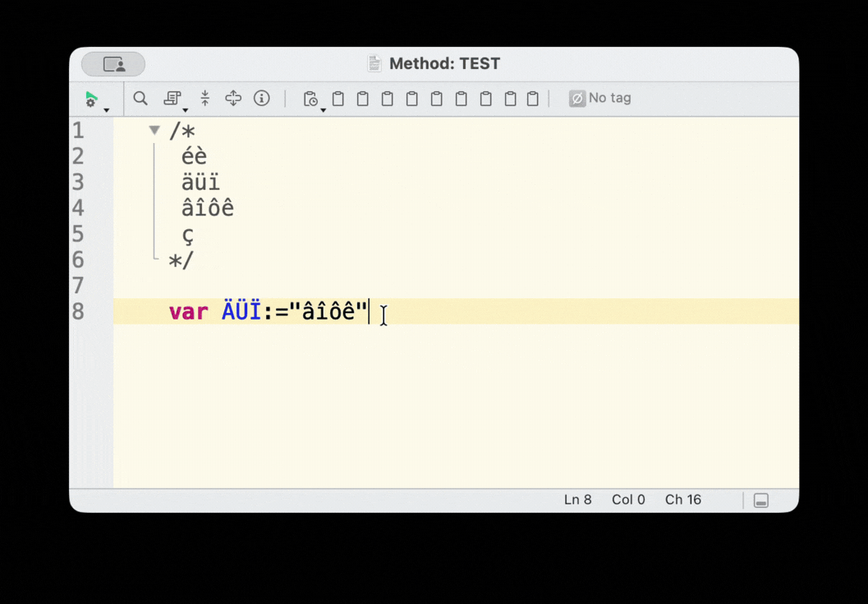This screenshot has width=868, height=604.
Task: Select clipboard 1 in the toolbar
Action: (338, 99)
